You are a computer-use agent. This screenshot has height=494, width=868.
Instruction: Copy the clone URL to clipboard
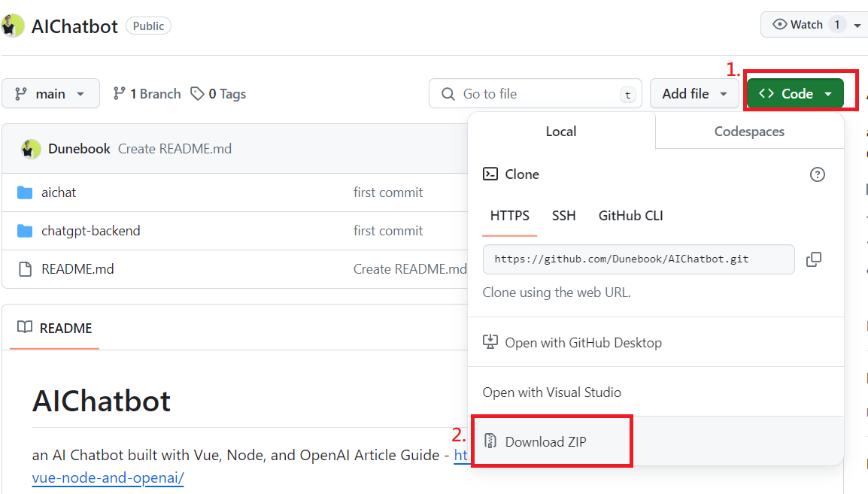tap(813, 259)
